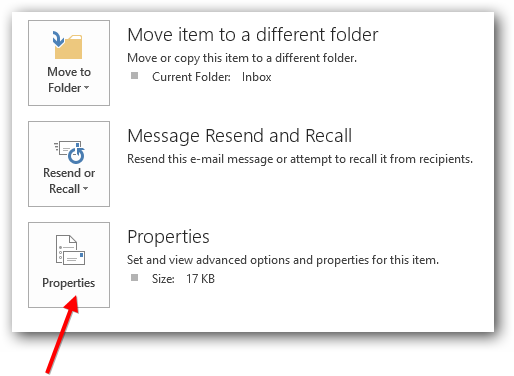This screenshot has width=514, height=376.
Task: Click 'Set and view advanced options' description
Action: click(x=283, y=260)
